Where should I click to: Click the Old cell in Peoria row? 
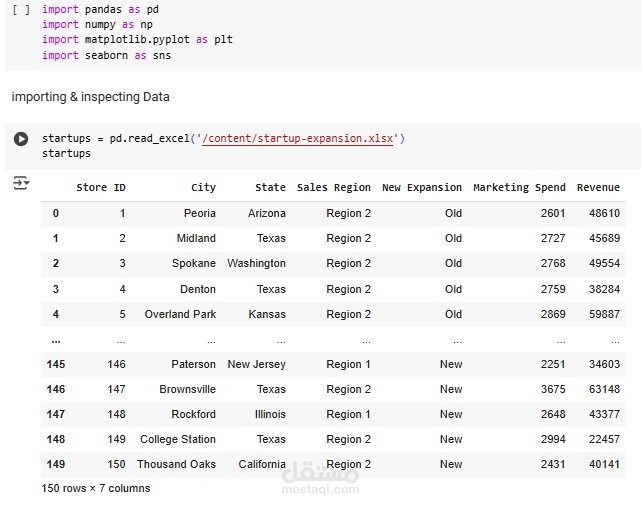(x=453, y=213)
